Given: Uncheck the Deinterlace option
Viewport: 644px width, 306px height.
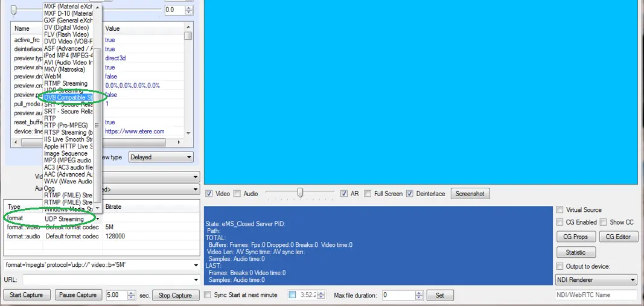Looking at the screenshot, I should point(410,194).
